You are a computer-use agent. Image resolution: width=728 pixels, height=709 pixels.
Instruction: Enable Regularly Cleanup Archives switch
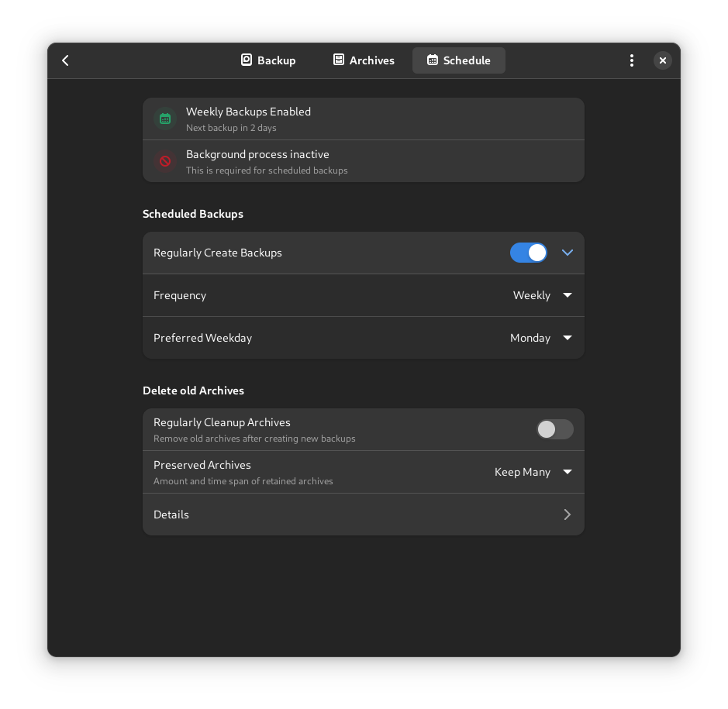555,429
